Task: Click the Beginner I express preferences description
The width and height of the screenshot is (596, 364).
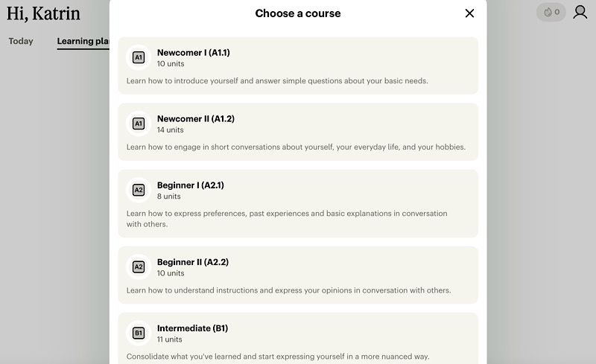Action: pos(287,219)
